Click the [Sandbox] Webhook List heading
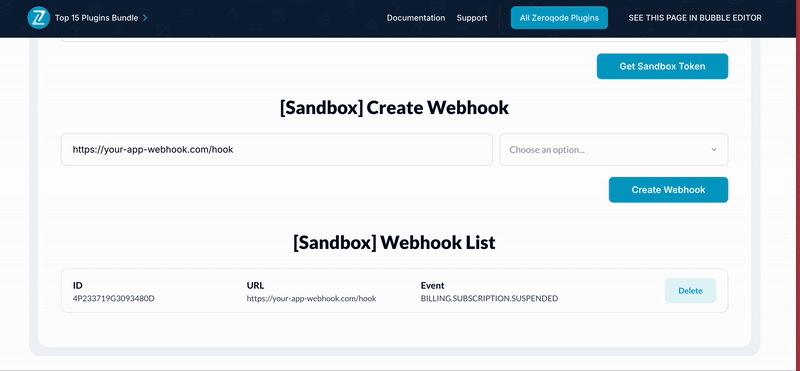 [x=394, y=242]
